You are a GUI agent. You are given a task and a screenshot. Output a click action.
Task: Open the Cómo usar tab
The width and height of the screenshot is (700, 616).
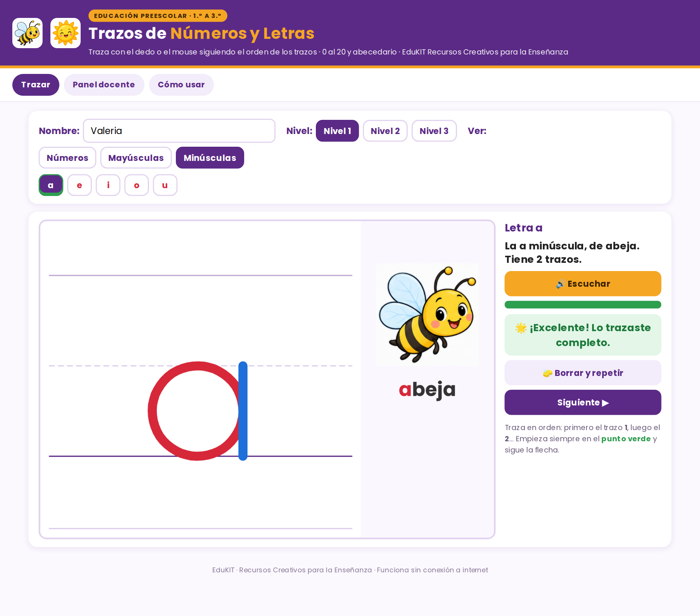181,85
